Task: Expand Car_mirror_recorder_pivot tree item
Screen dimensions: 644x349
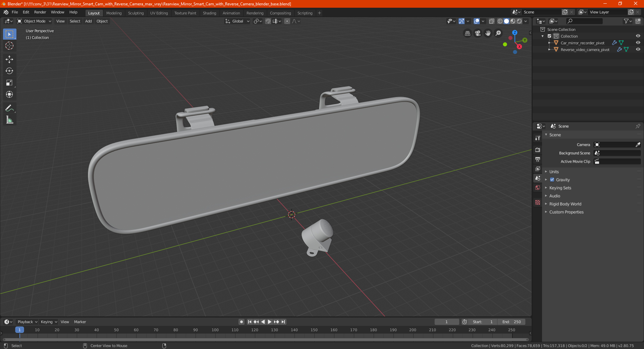Action: 549,43
